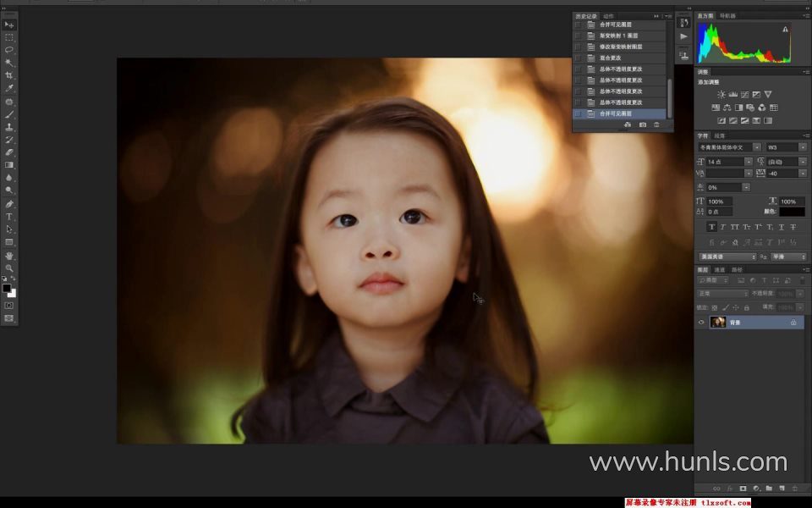Image resolution: width=812 pixels, height=508 pixels.
Task: Select the Clone Stamp tool
Action: point(8,127)
